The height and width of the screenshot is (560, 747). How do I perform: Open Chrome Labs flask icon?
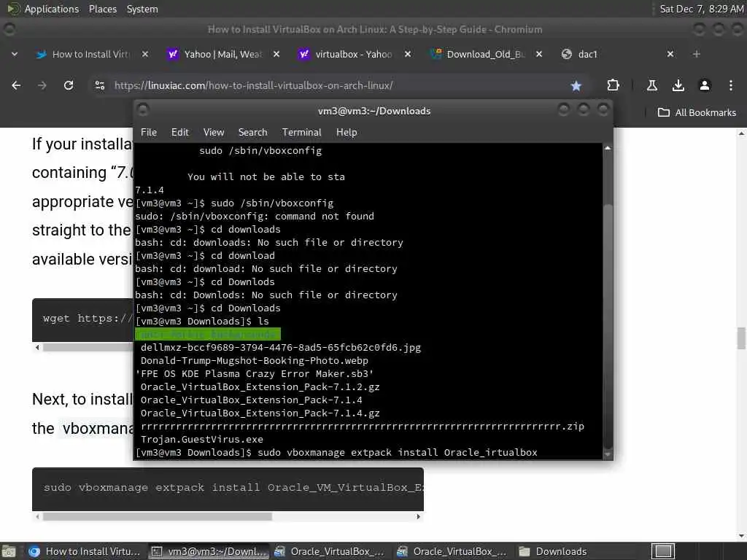click(x=652, y=85)
